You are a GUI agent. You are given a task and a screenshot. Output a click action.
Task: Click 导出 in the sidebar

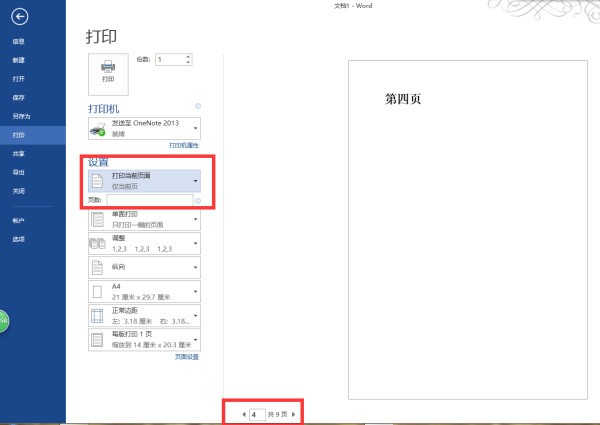18,172
